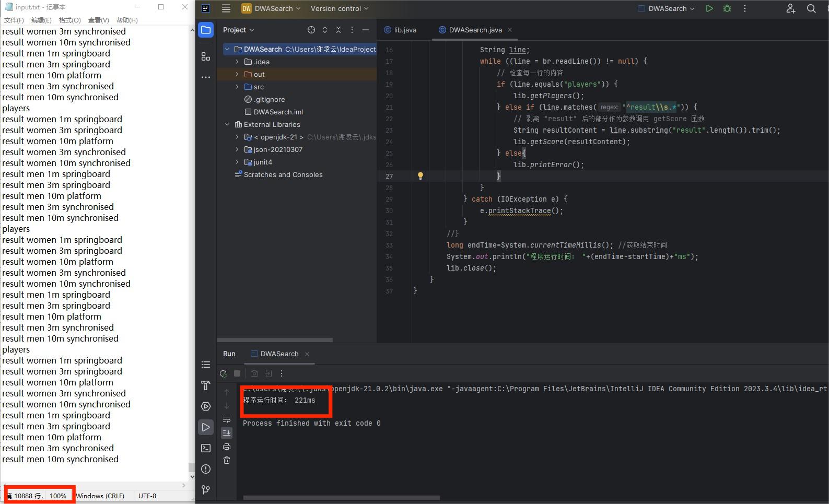Rerun DWASearch in Run panel
This screenshot has height=504, width=829.
click(224, 373)
